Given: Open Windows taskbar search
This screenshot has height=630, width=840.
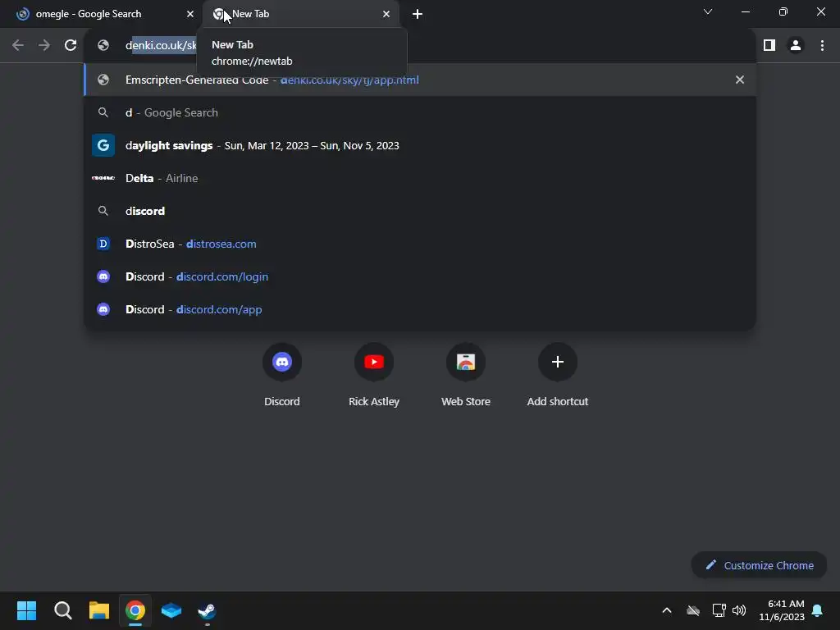Looking at the screenshot, I should click(62, 610).
